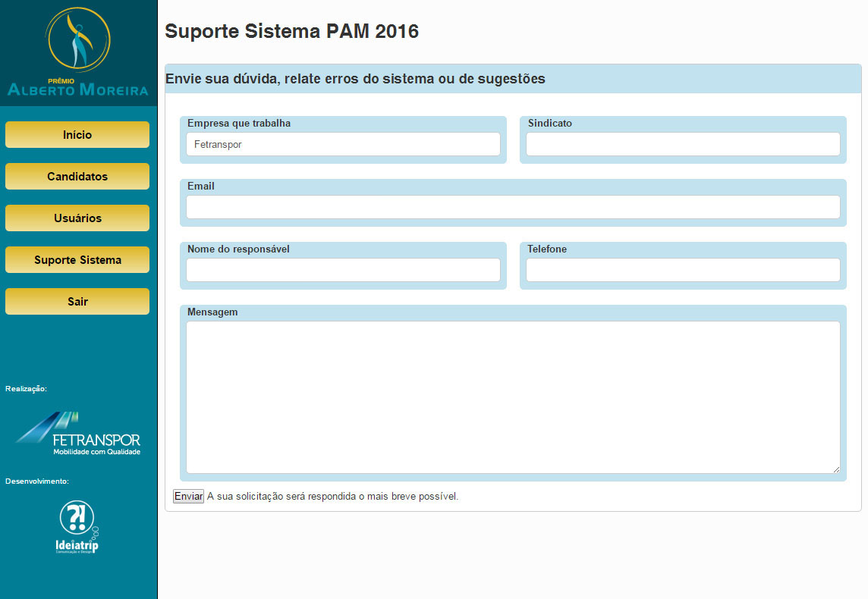The width and height of the screenshot is (868, 599).
Task: Click inside the Sindicato text box
Action: 683,144
